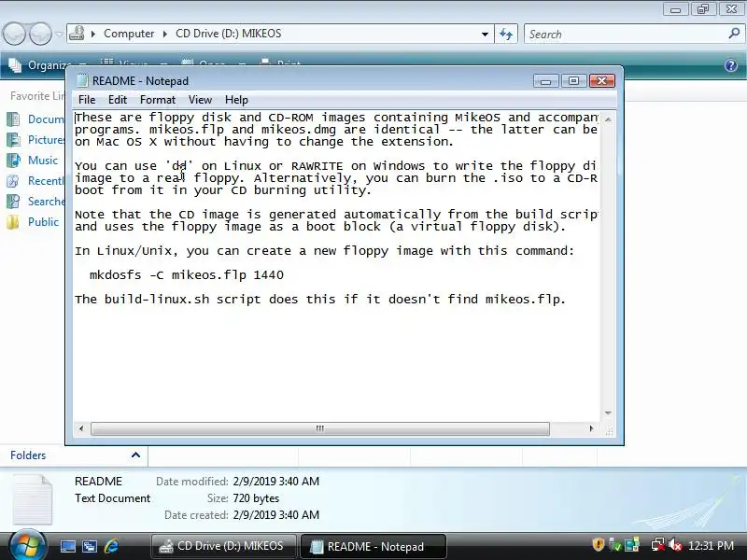
Task: Click Notepad's horizontal scrollbar right arrow
Action: point(591,428)
